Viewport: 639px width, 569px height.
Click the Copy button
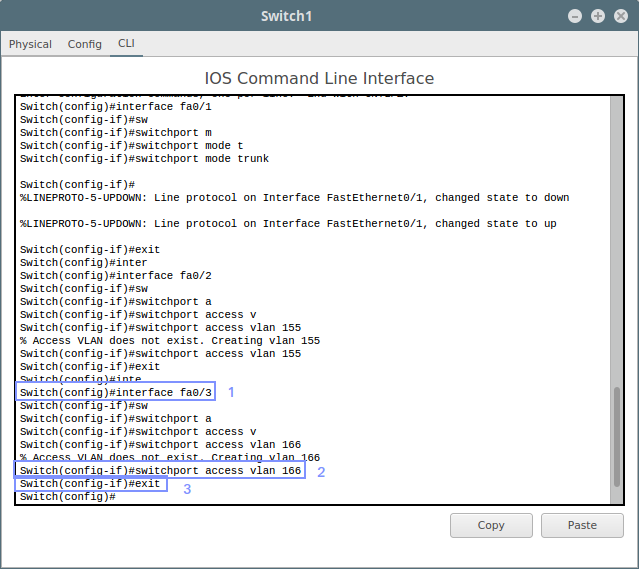coord(491,525)
